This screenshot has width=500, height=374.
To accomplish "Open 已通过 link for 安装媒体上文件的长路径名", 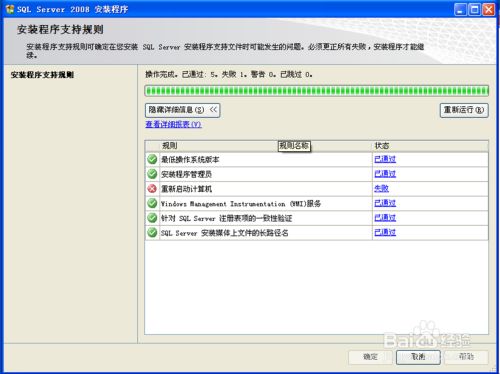I will coord(385,232).
